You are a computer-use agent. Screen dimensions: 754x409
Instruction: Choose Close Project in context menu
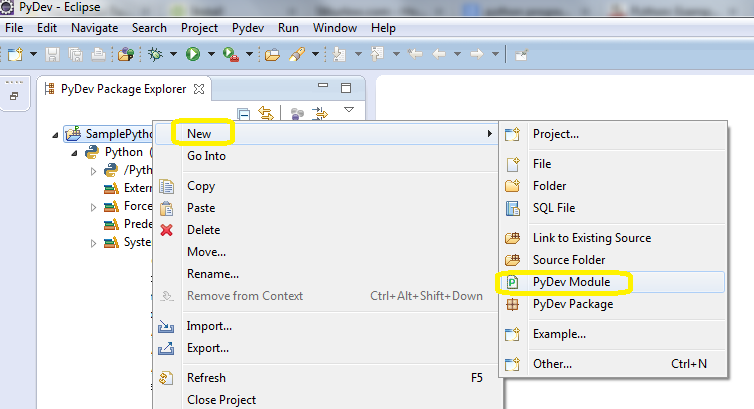point(326,400)
